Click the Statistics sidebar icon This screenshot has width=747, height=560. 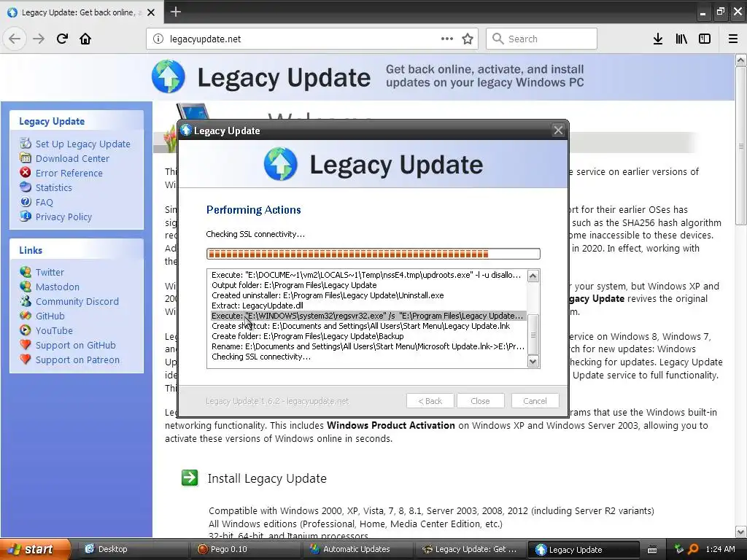point(26,187)
